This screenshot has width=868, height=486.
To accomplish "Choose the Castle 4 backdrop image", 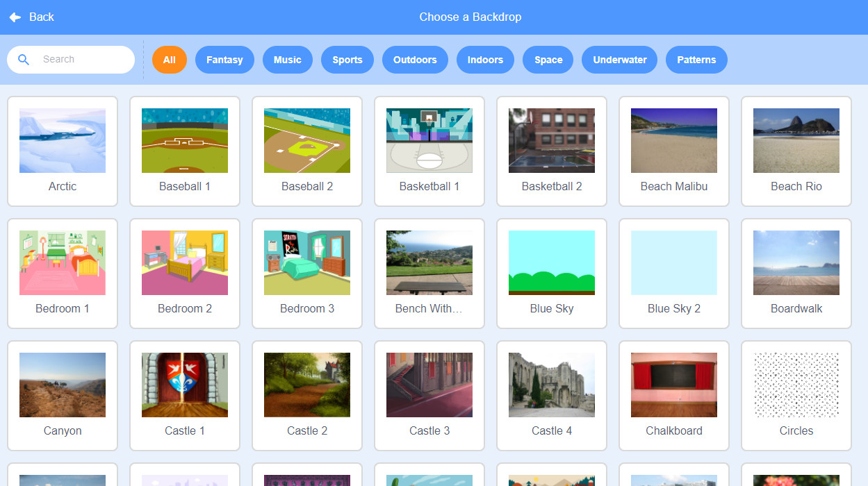I will [552, 385].
